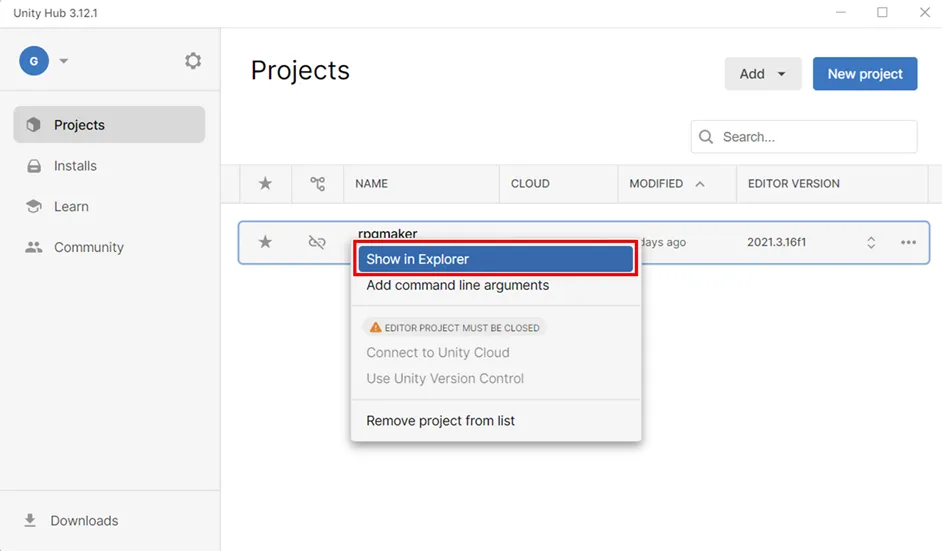The image size is (942, 551).
Task: Open the Learn section
Action: [x=71, y=207]
